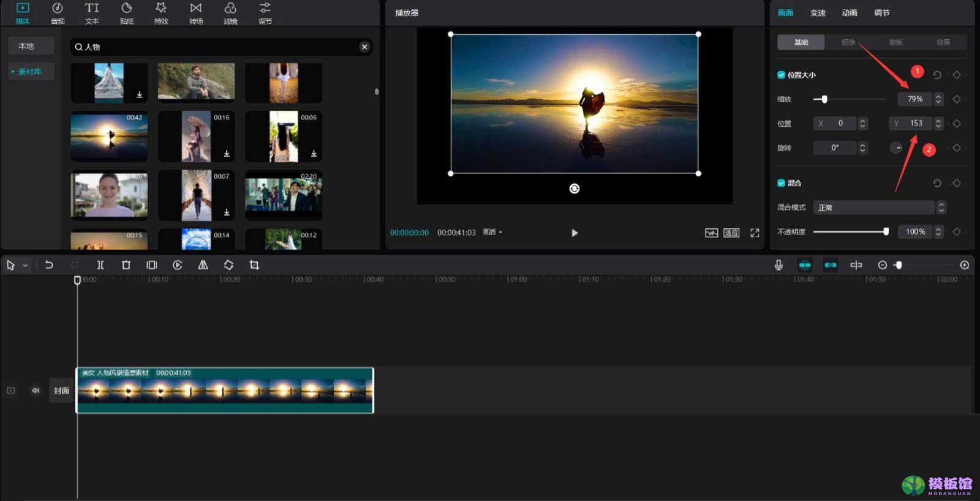Add keyframe for 缩放 scale

pos(957,99)
